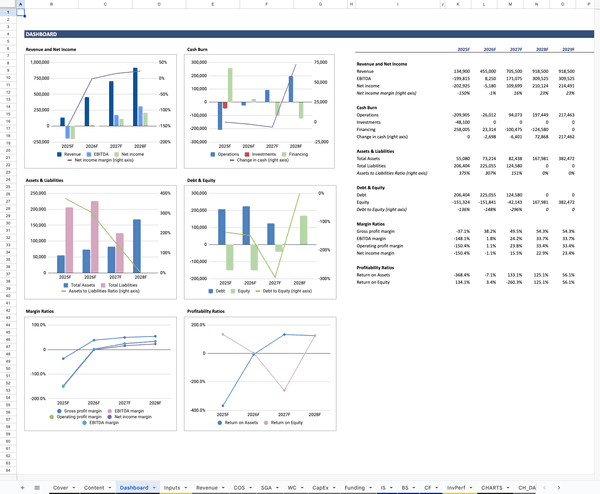The height and width of the screenshot is (494, 600).
Task: Expand the Inputs tab menu arrow
Action: click(x=187, y=487)
